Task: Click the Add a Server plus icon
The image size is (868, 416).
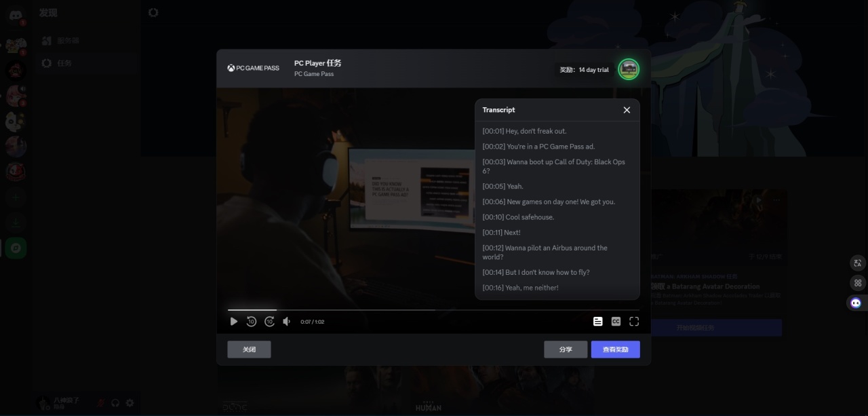Action: pos(16,197)
